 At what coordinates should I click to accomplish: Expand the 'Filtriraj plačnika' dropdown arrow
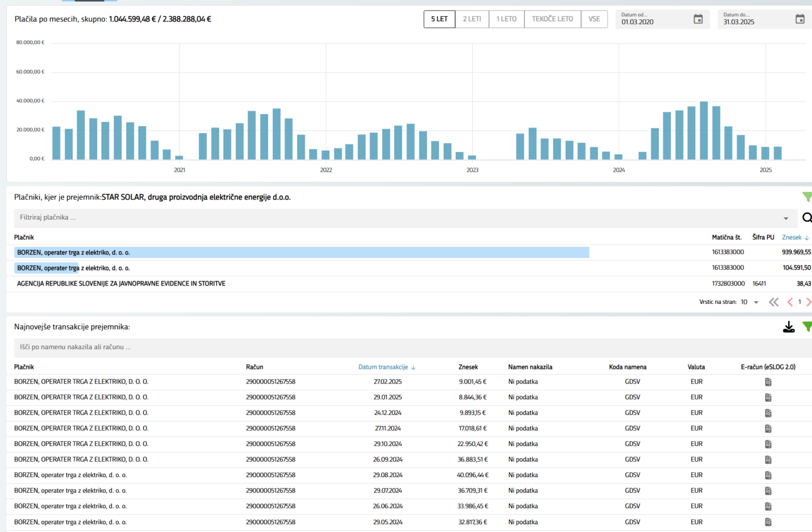[786, 219]
